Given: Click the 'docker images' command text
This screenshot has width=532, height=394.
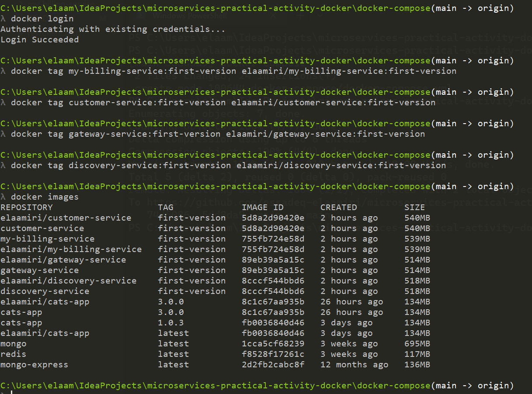Looking at the screenshot, I should [45, 197].
